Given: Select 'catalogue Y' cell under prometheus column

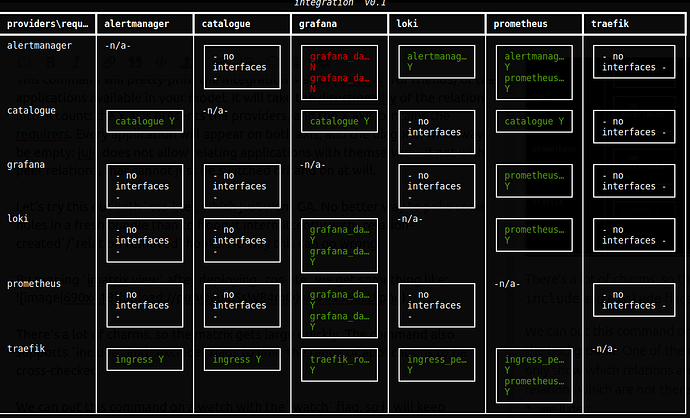Looking at the screenshot, I should 534,121.
